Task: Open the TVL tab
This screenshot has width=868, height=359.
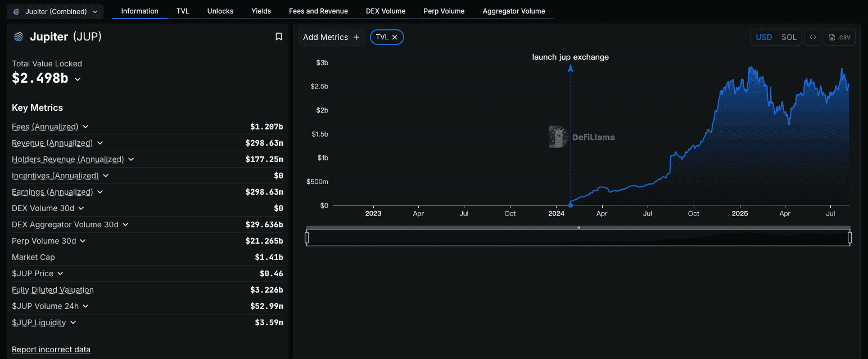Action: coord(183,11)
